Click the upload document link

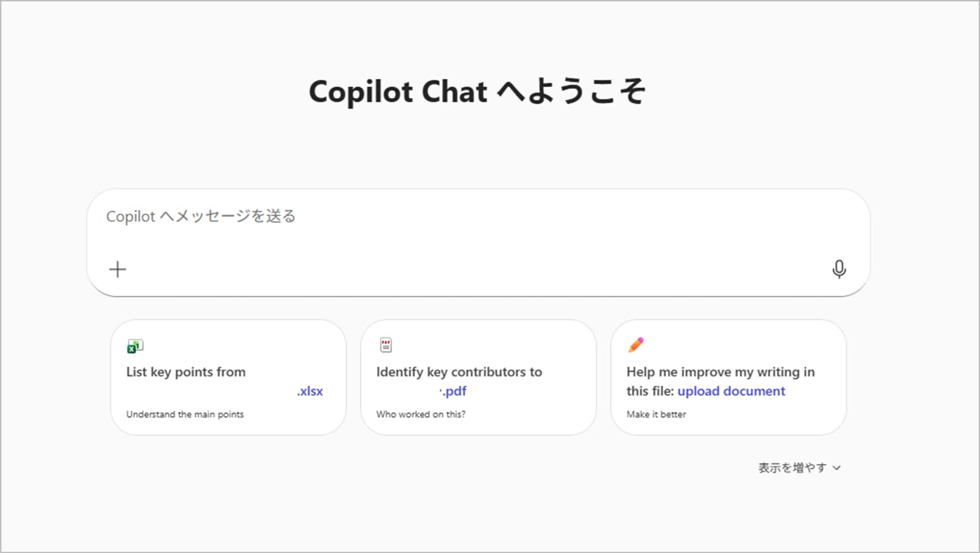click(731, 391)
